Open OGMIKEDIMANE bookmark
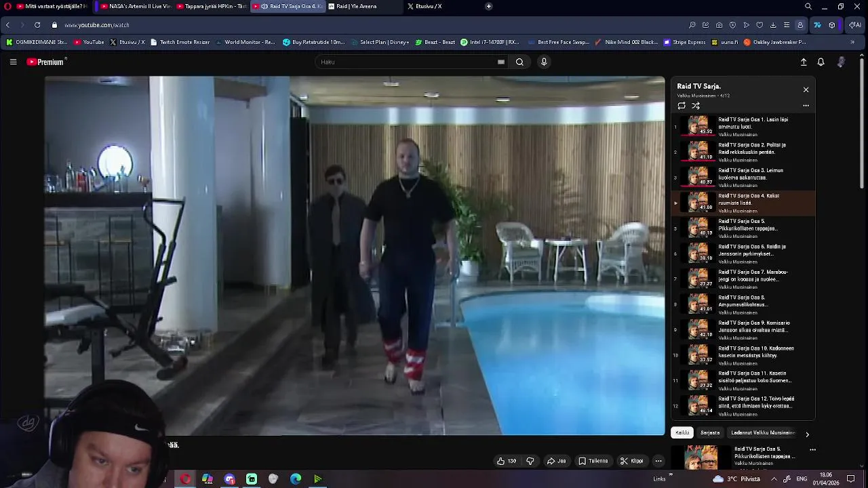 [x=37, y=42]
